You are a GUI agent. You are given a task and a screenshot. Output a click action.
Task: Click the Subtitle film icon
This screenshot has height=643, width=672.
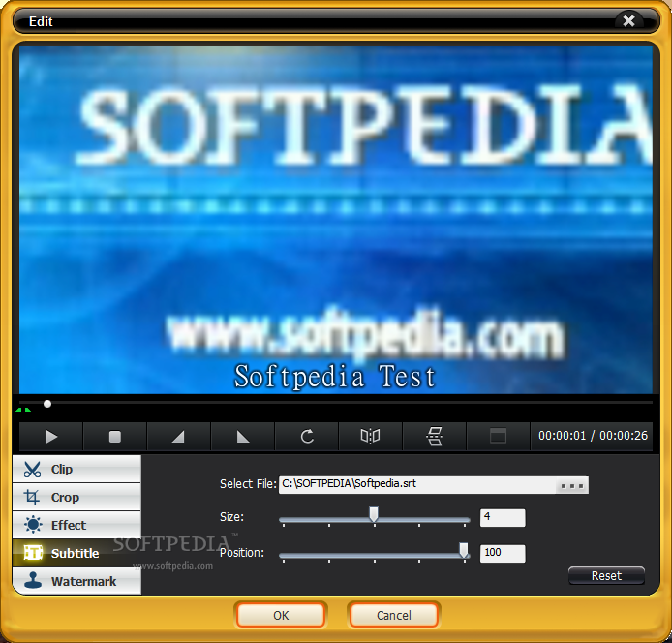33,553
